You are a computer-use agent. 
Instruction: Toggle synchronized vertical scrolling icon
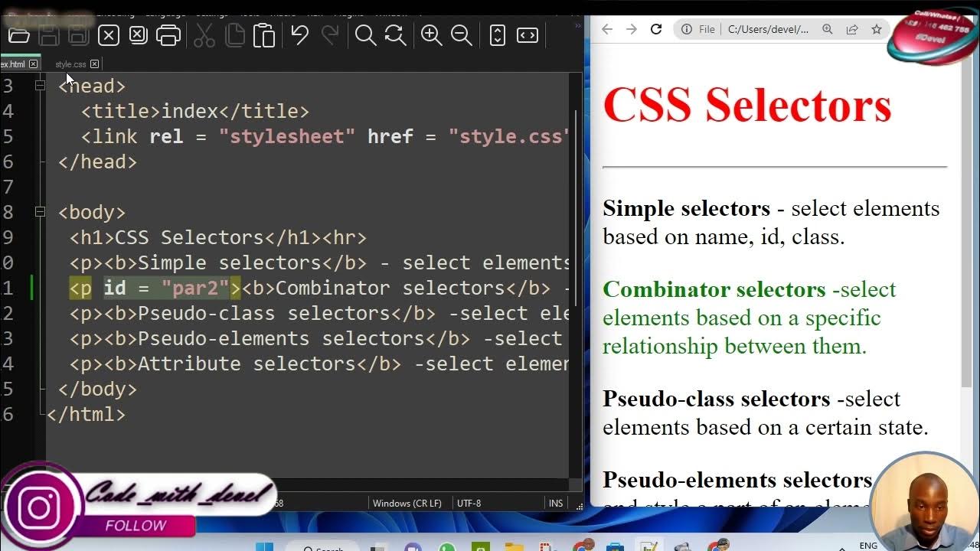tap(498, 35)
